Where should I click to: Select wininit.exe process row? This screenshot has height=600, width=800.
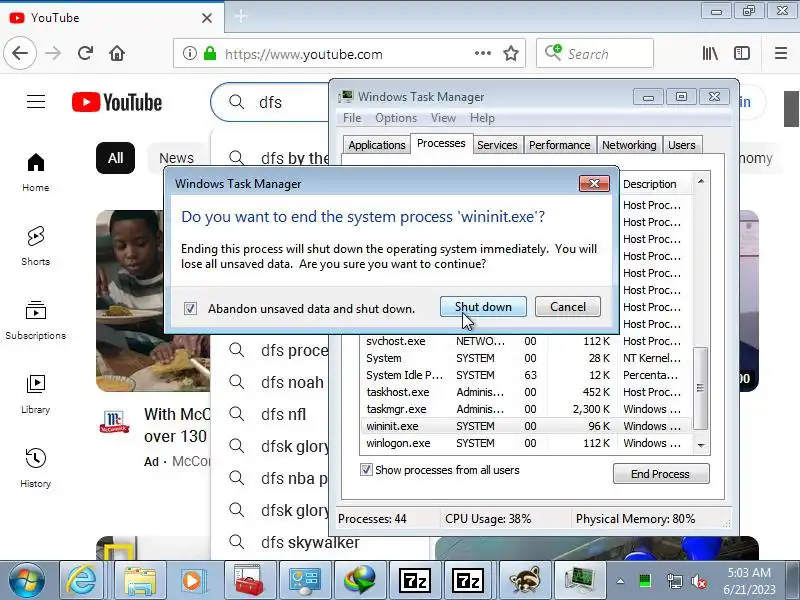pyautogui.click(x=527, y=426)
